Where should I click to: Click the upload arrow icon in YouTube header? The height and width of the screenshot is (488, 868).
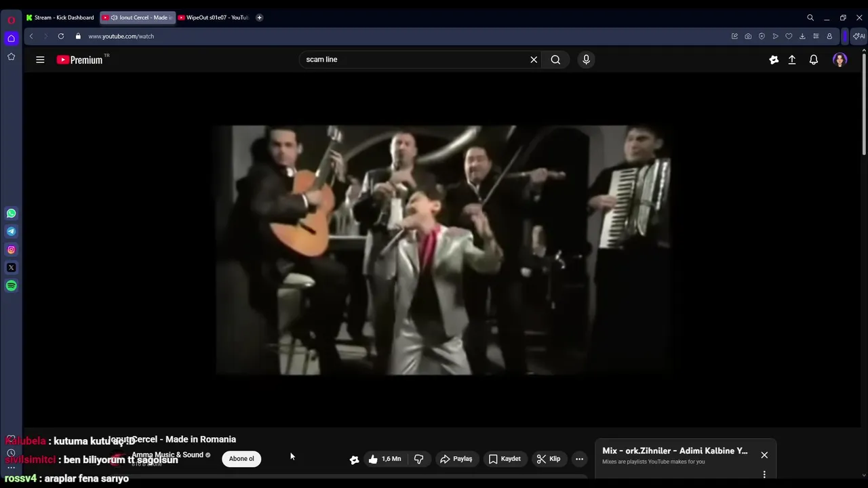(x=792, y=60)
